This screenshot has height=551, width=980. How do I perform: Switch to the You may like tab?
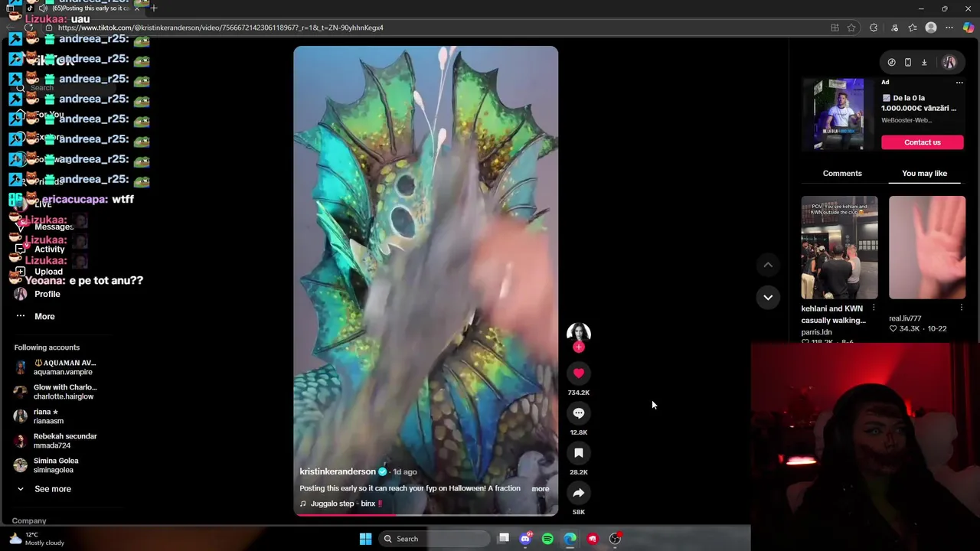point(924,174)
